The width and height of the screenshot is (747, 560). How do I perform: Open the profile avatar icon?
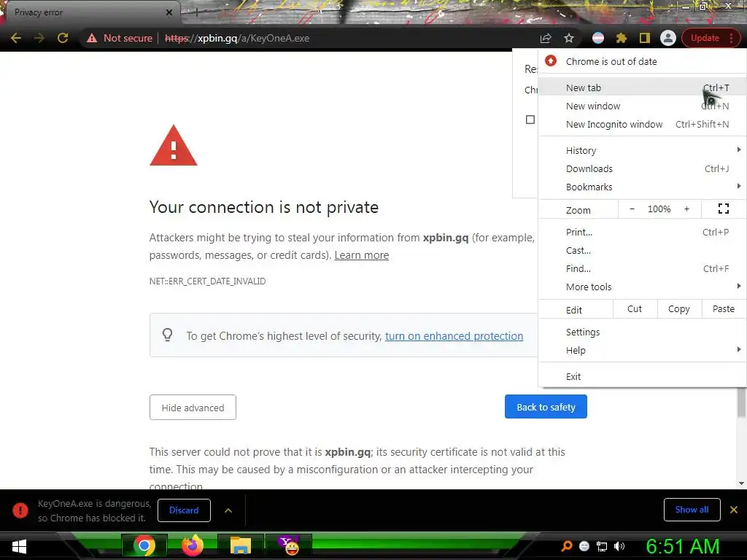tap(668, 38)
